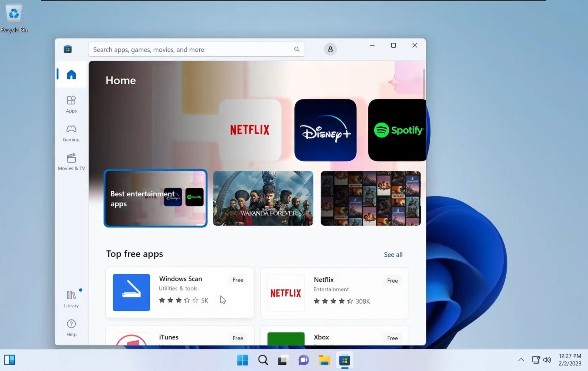Open the Home section in Store sidebar
The width and height of the screenshot is (588, 371).
(x=71, y=74)
